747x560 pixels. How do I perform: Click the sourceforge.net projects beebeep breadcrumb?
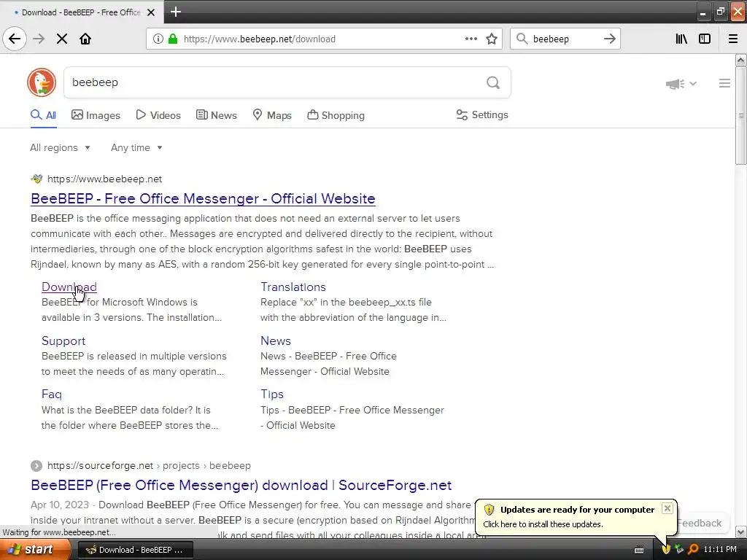149,466
